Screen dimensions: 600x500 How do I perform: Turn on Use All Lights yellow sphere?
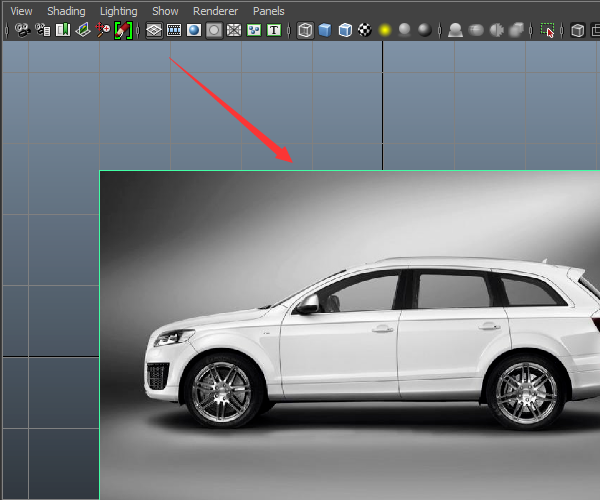(385, 31)
